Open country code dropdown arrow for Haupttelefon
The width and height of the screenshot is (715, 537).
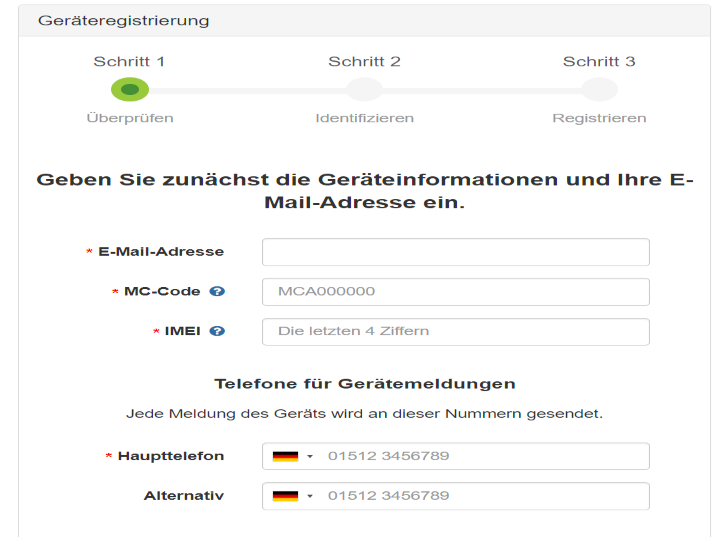(x=310, y=456)
